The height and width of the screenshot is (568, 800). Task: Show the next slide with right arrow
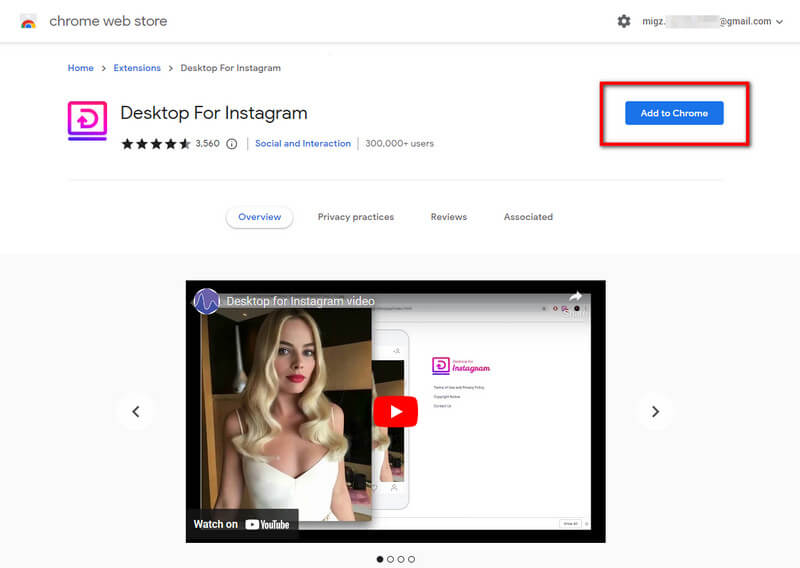coord(656,411)
